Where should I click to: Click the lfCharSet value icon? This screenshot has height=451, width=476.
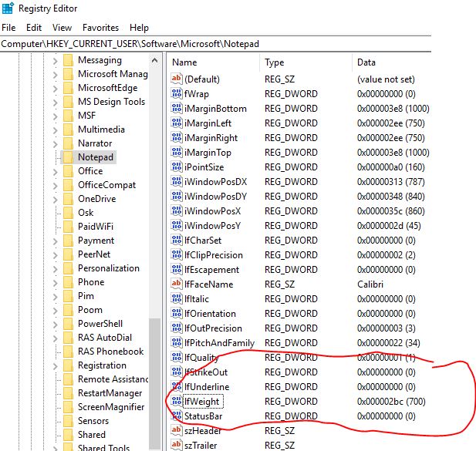(x=177, y=240)
